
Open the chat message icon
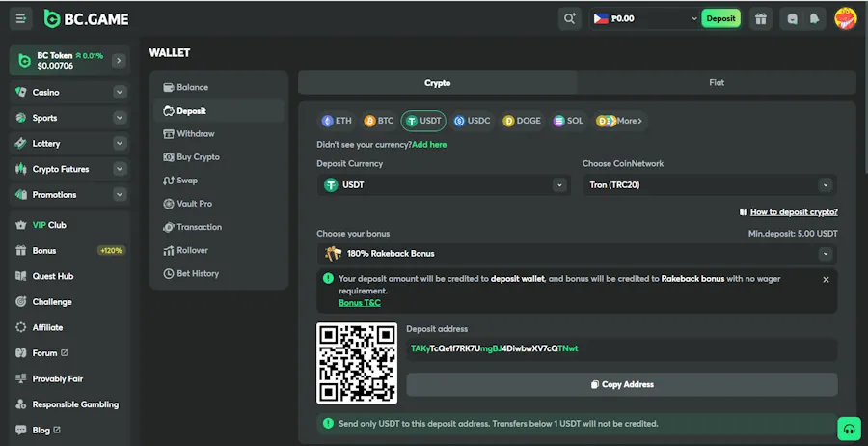point(793,18)
